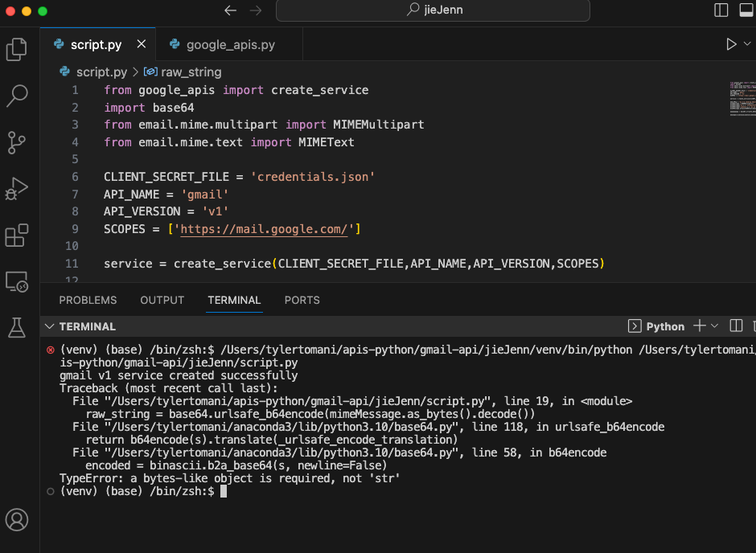This screenshot has width=756, height=553.
Task: Collapse the TERMINAL section chevron
Action: point(50,326)
